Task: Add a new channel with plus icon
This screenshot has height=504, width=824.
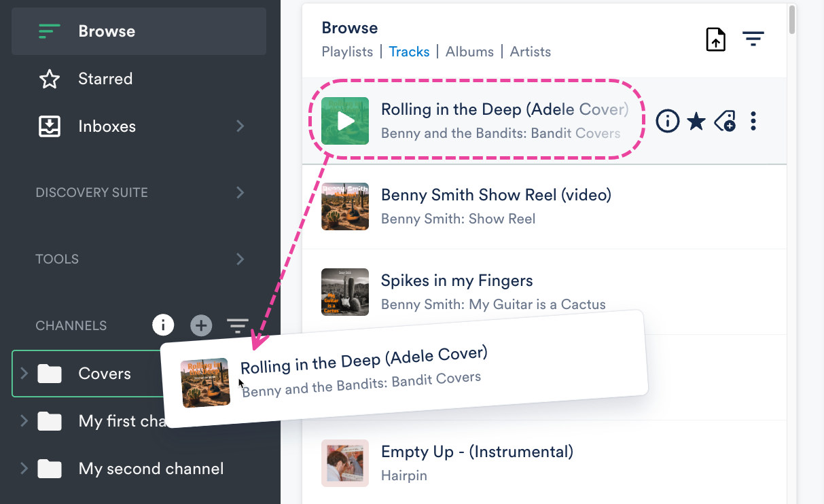Action: (200, 326)
